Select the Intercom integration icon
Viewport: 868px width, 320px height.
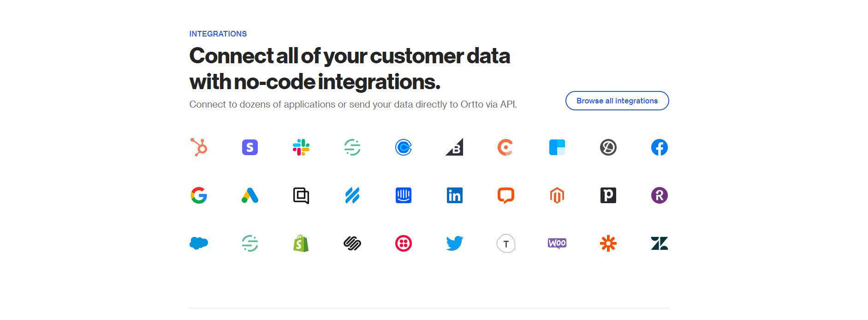tap(404, 195)
